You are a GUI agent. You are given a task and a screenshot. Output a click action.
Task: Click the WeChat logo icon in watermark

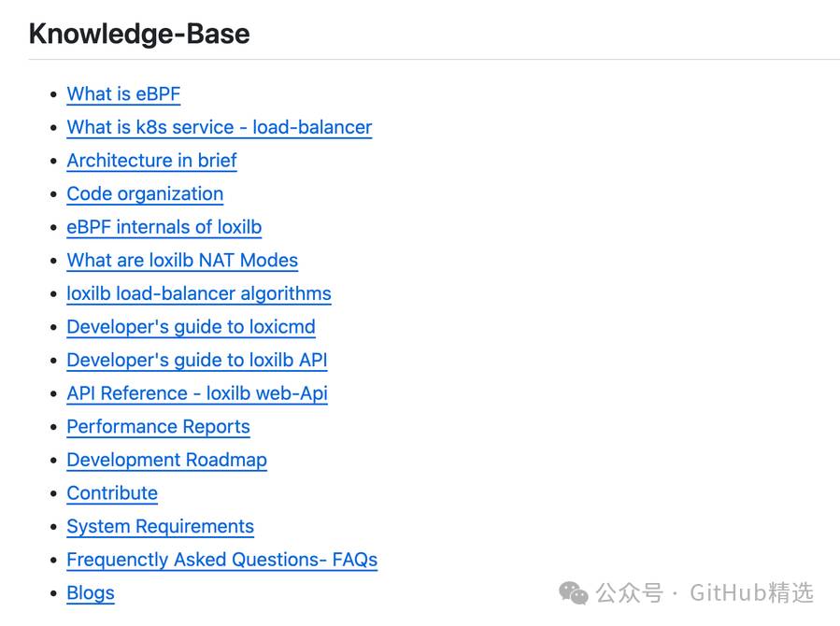coord(573,592)
